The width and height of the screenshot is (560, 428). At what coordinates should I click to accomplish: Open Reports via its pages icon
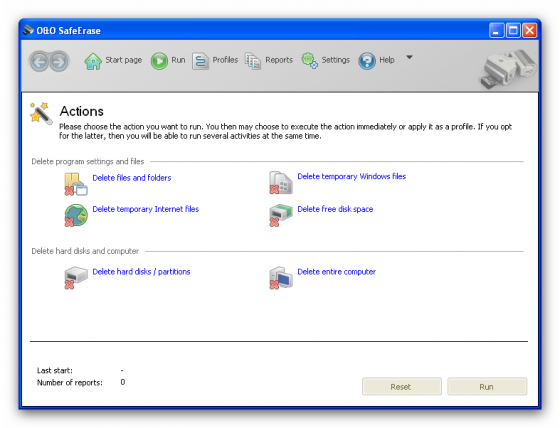[253, 61]
